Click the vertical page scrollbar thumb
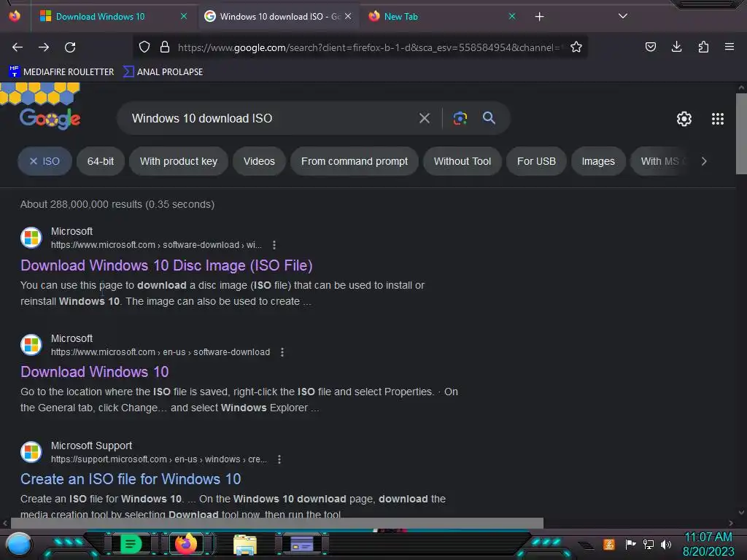The image size is (747, 560). tap(741, 134)
